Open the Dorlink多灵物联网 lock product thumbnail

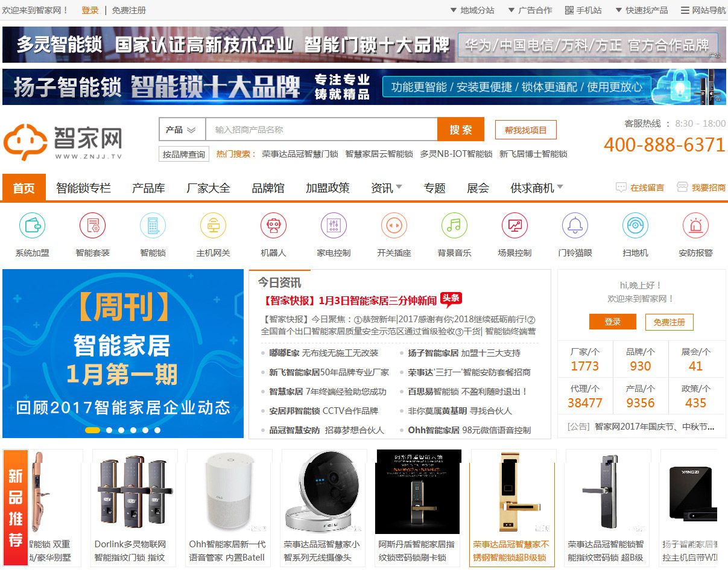134,492
